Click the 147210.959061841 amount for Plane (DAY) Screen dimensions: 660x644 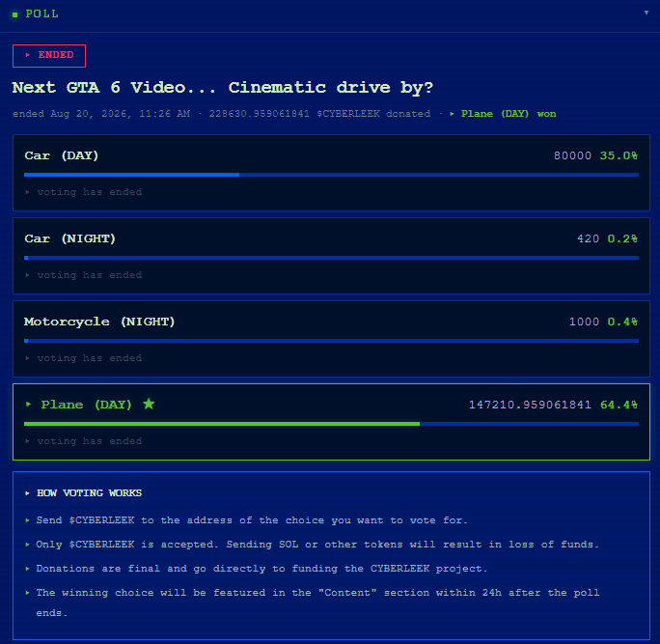pyautogui.click(x=530, y=405)
